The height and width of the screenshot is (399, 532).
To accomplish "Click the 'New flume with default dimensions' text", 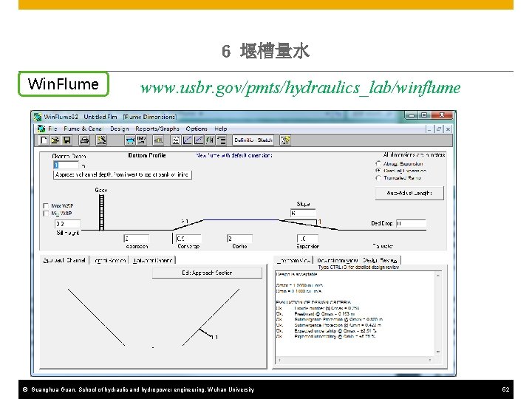I will tap(234, 155).
